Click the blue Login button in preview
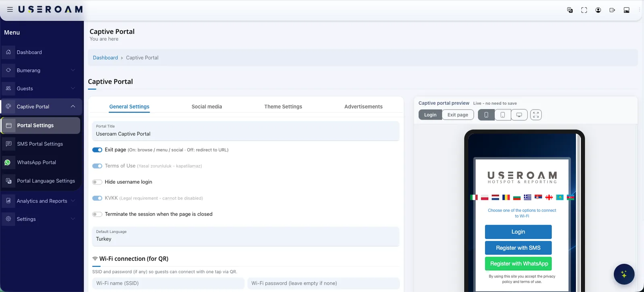 tap(518, 232)
